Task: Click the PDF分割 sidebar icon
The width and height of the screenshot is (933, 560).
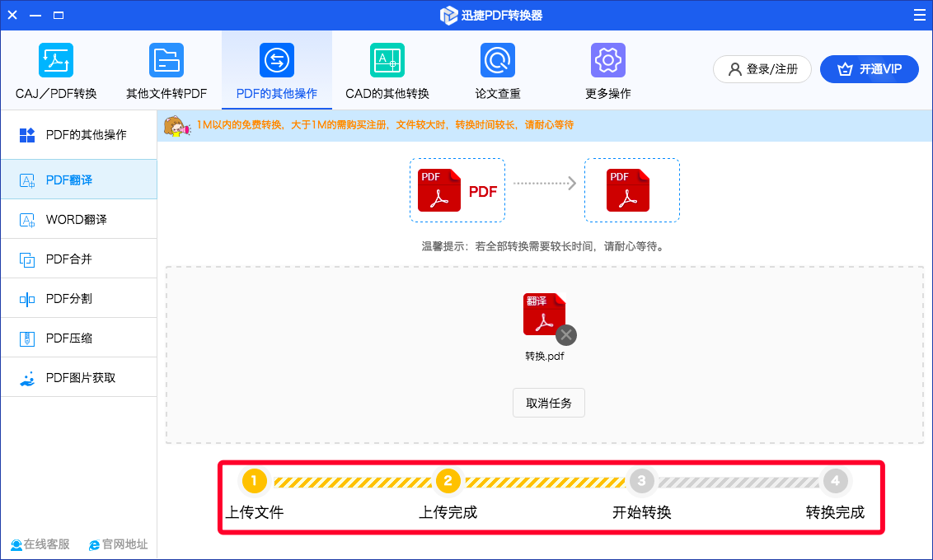Action: click(26, 299)
